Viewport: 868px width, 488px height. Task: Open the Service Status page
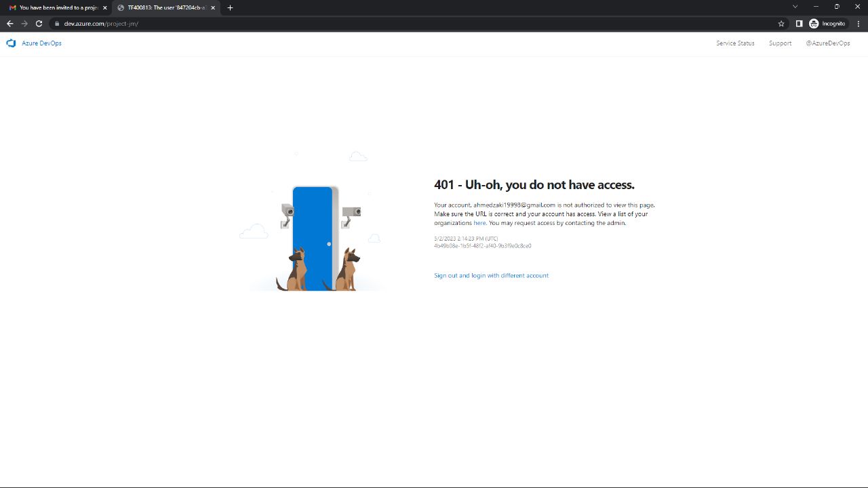point(735,43)
